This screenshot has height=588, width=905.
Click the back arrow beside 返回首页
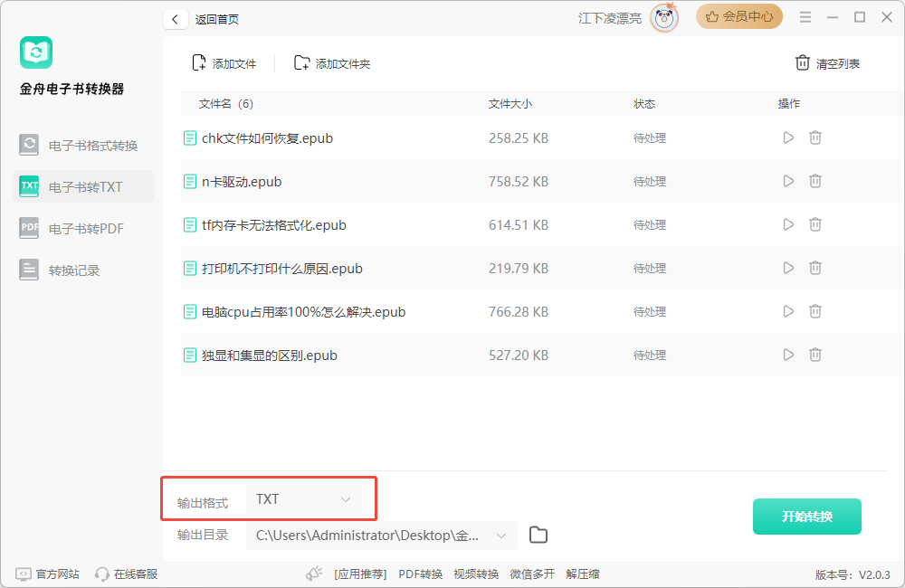(x=175, y=19)
